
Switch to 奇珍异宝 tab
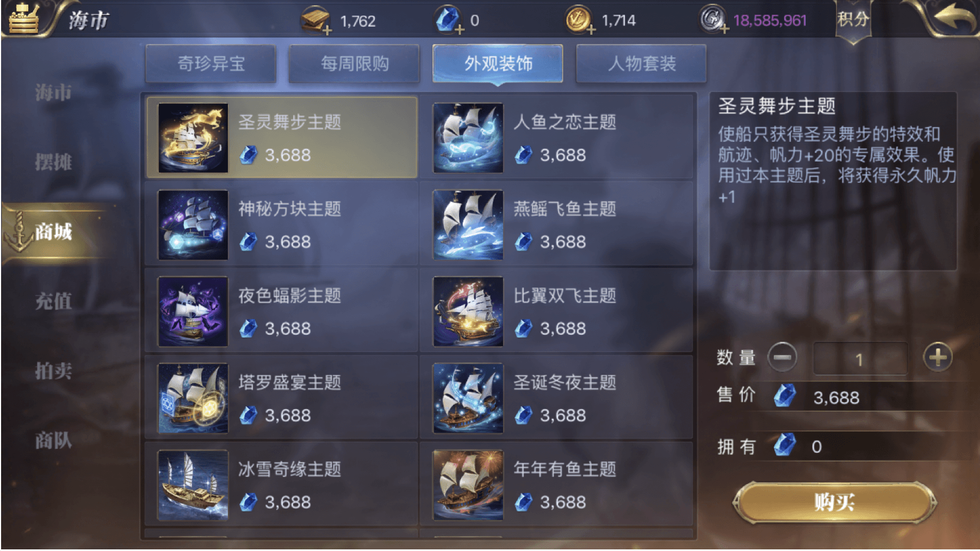coord(211,64)
